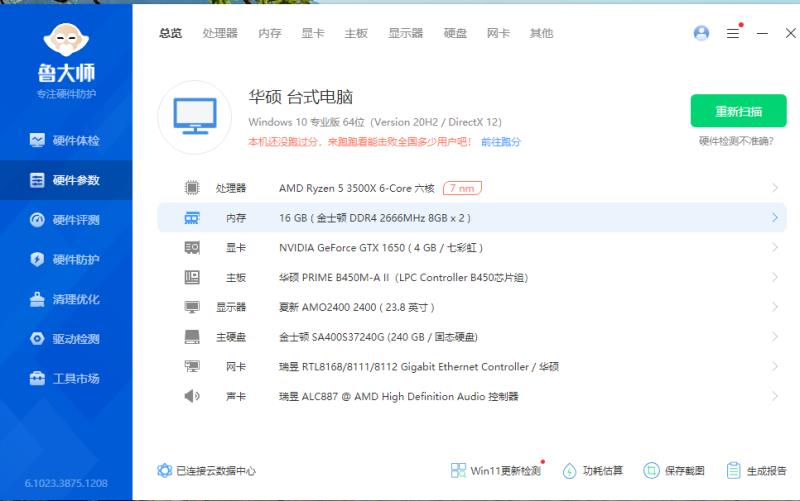Click 夏新 AMO2400 monitor text
Viewport: 800px width, 501px height.
(357, 307)
